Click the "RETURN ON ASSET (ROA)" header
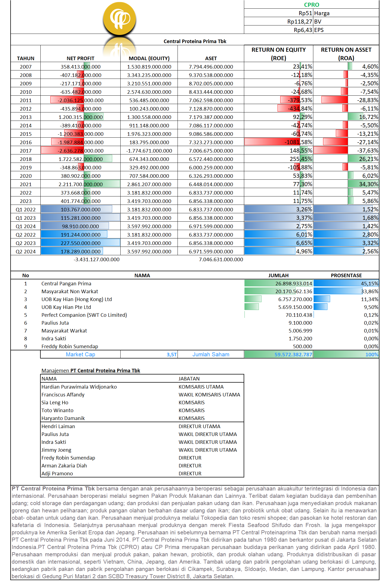This screenshot has height=588, width=390. (x=346, y=54)
